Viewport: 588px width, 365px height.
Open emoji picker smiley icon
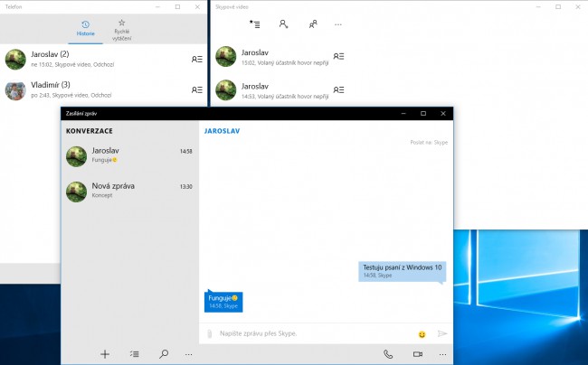pyautogui.click(x=422, y=334)
